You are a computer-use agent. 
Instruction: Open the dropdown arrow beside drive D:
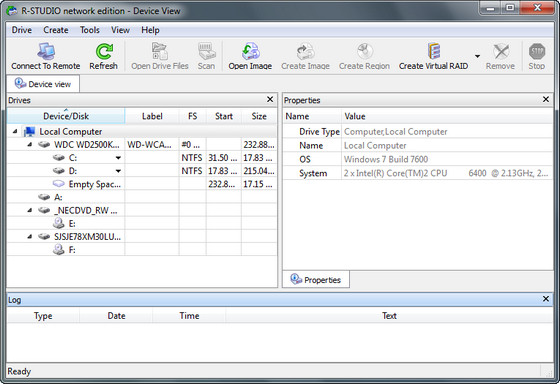coord(118,171)
